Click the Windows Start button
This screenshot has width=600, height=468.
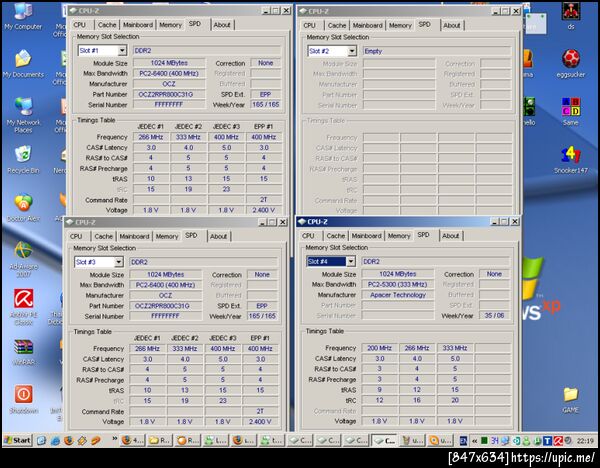(x=17, y=440)
